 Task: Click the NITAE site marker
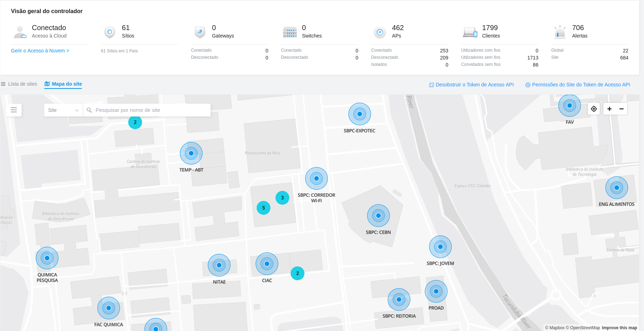coord(219,265)
